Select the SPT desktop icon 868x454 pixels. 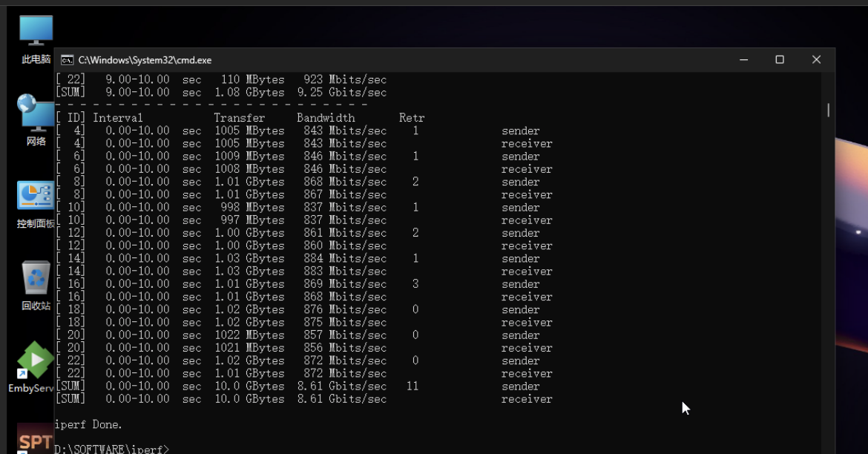(35, 439)
